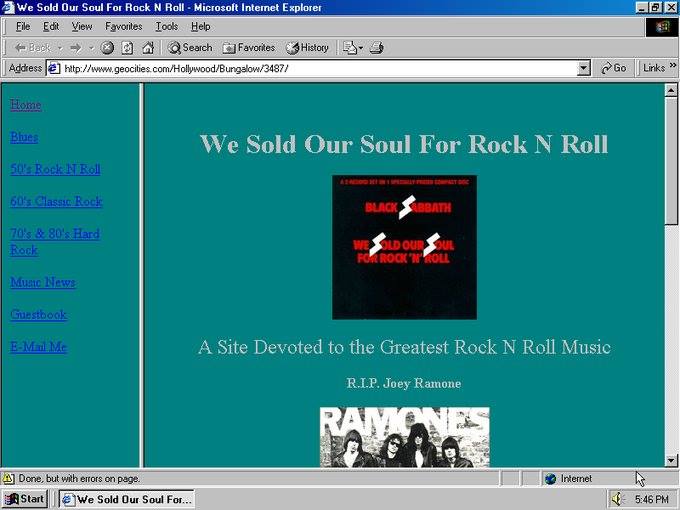Click the volume speaker icon in the system tray
The image size is (680, 510).
point(617,499)
